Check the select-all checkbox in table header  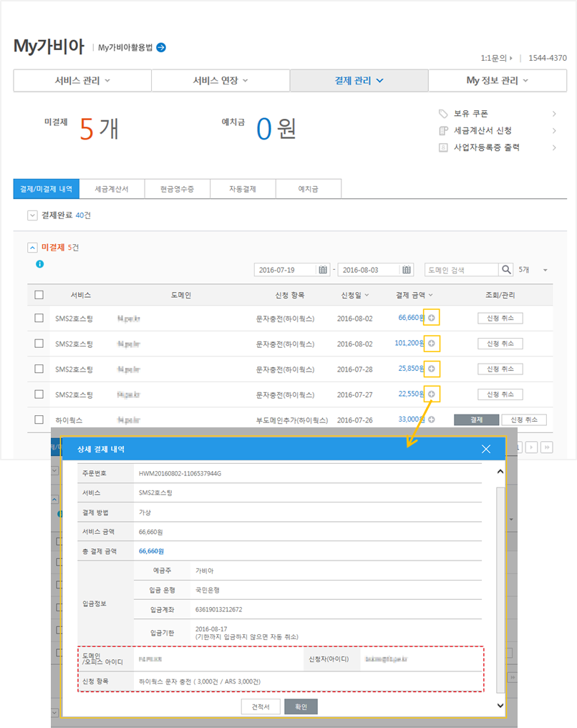pos(39,294)
